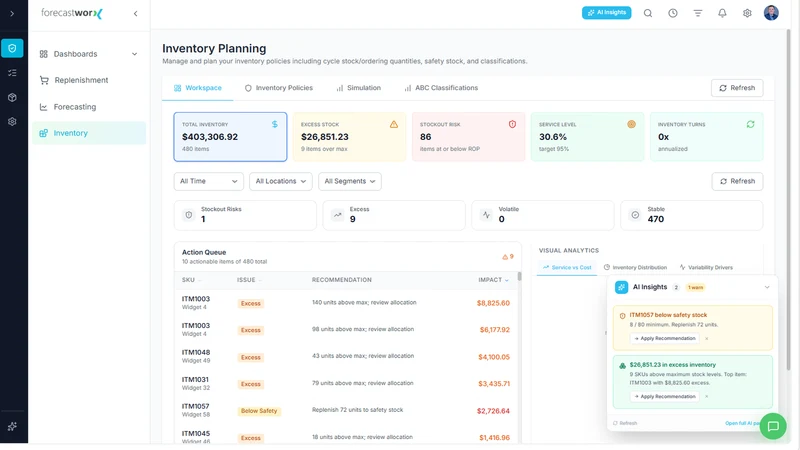Screen dimensions: 800x450
Task: Sort by the Impact column
Action: coord(493,280)
